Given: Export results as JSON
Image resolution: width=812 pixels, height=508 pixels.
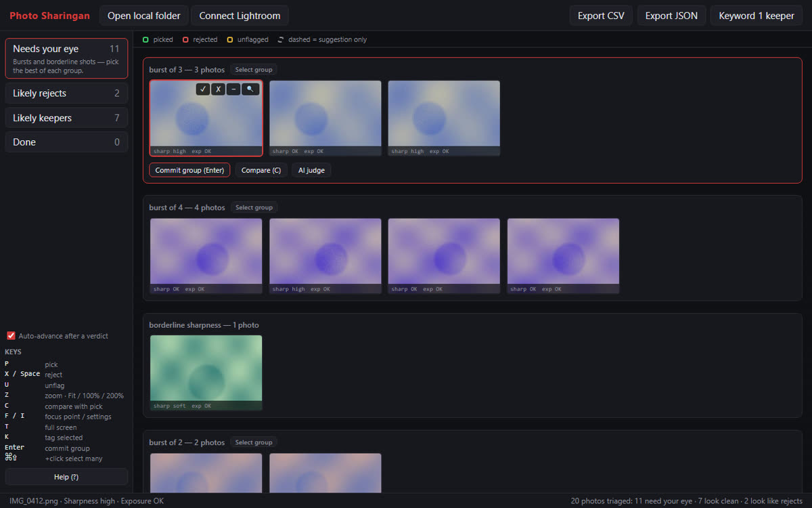Looking at the screenshot, I should (x=671, y=16).
